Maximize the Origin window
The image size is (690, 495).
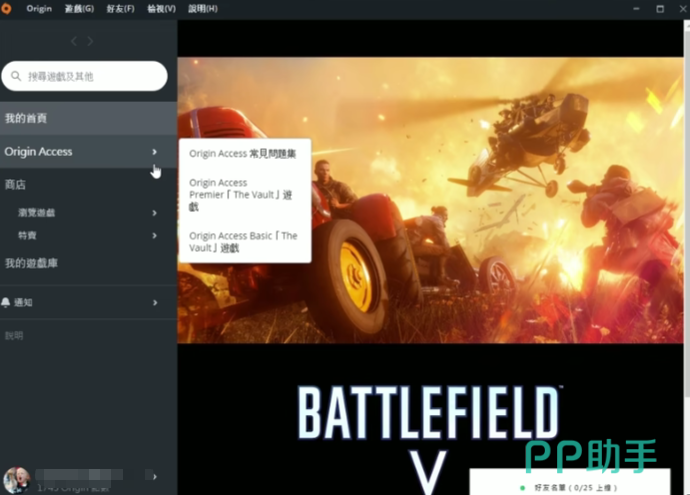[658, 8]
